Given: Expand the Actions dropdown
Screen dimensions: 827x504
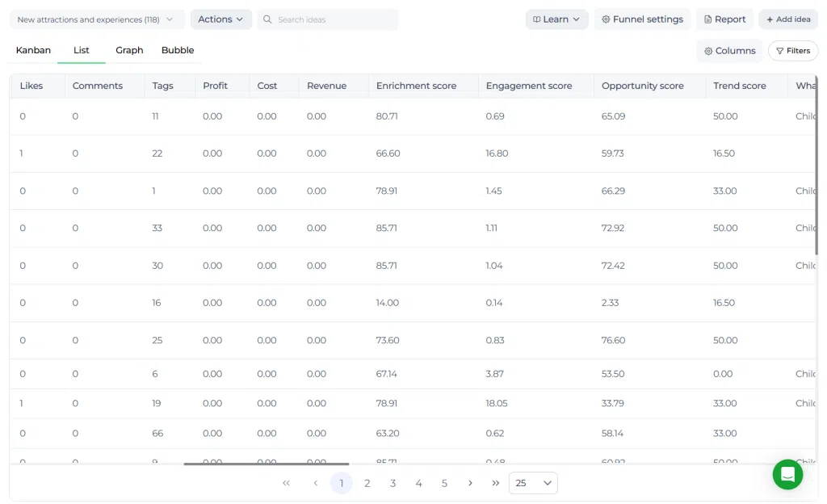Looking at the screenshot, I should point(221,19).
